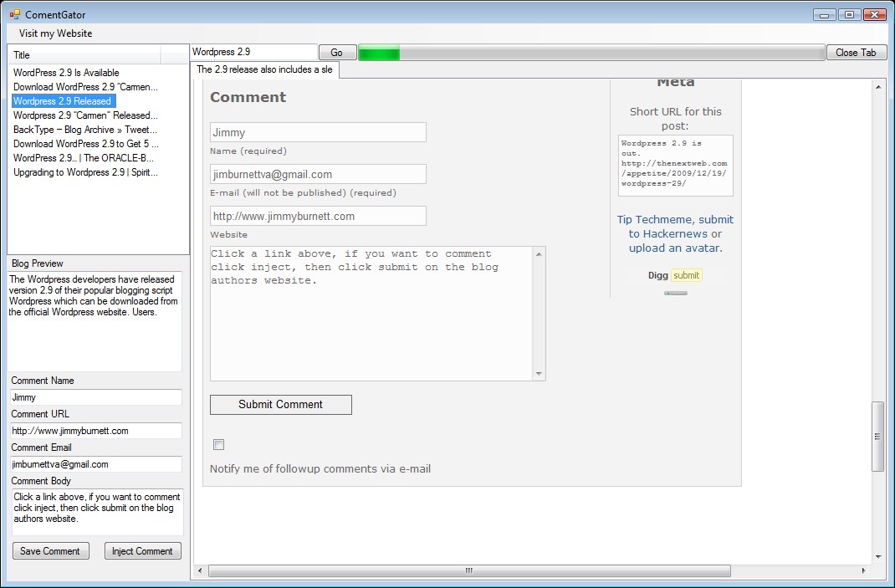Select 'WordPress 2.9 Is Available' entry
895x588 pixels.
(x=66, y=73)
